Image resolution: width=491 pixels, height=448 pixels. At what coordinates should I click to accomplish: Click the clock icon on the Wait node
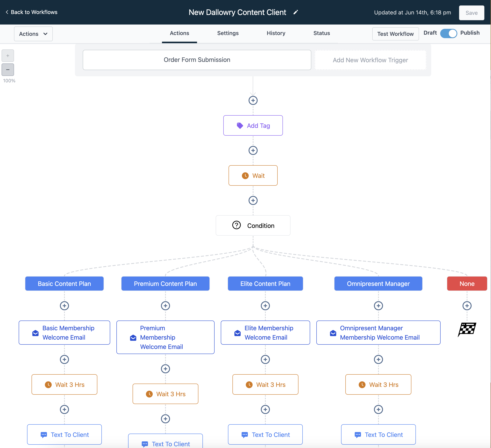point(245,176)
